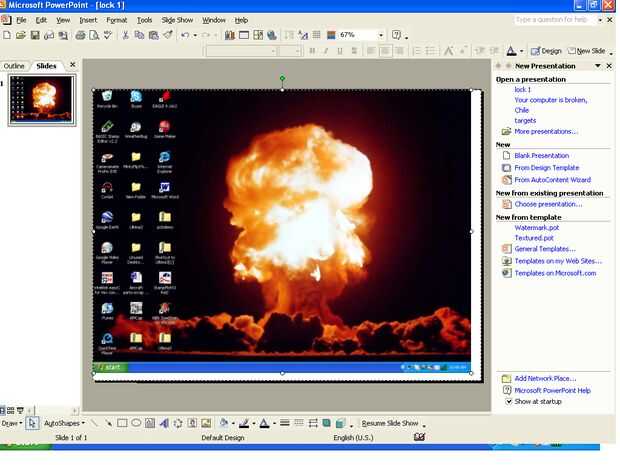
Task: Start Slide Show from current slide button
Action: point(20,411)
